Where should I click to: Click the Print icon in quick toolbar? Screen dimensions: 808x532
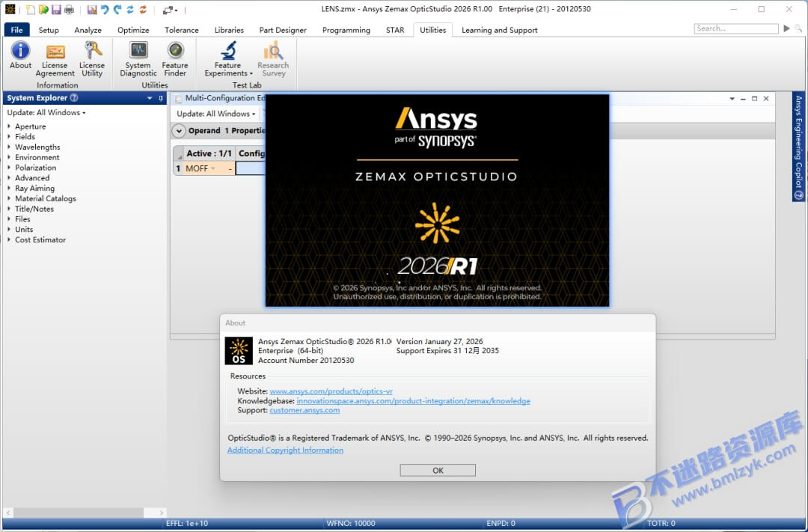click(69, 9)
